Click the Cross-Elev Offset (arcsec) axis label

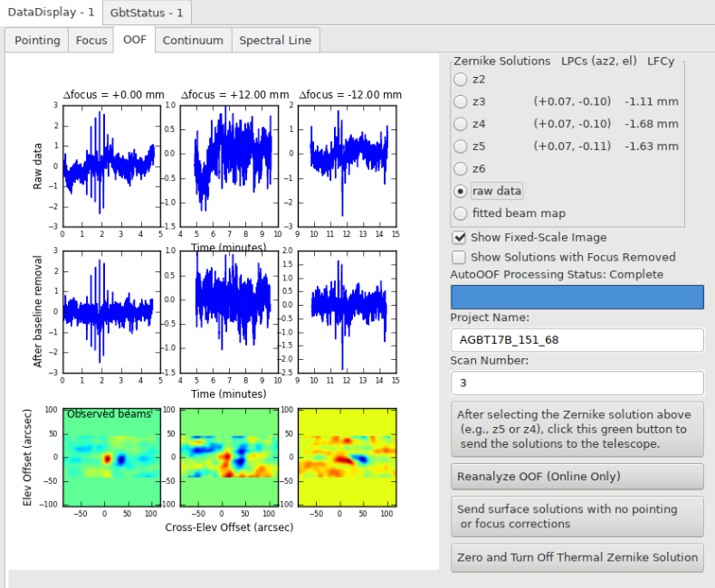click(229, 527)
